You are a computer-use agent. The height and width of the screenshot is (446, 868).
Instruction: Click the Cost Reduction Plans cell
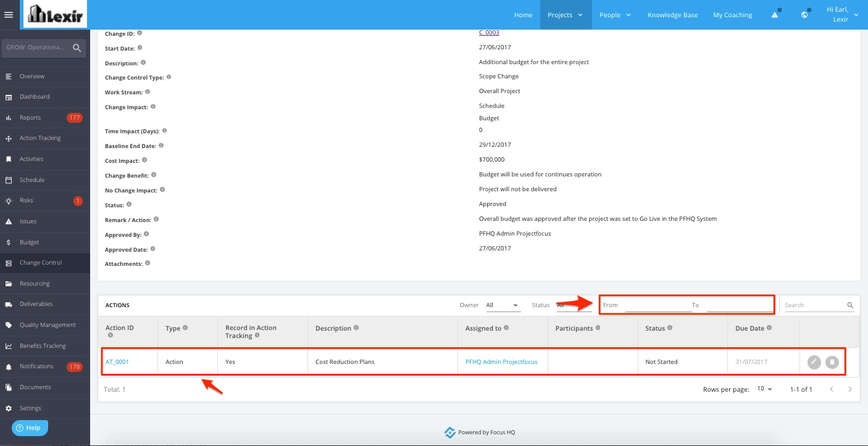click(x=382, y=362)
